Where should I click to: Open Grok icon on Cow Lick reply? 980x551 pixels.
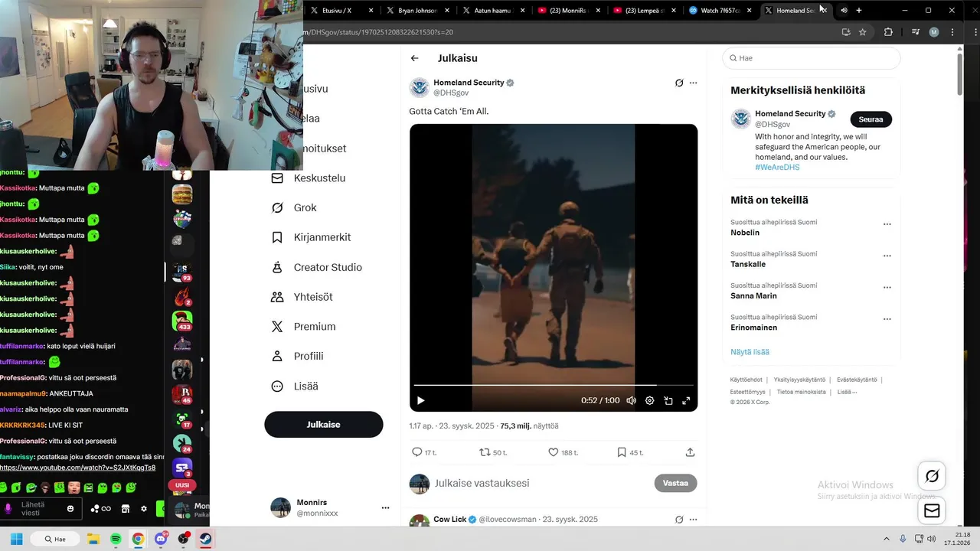click(x=679, y=520)
